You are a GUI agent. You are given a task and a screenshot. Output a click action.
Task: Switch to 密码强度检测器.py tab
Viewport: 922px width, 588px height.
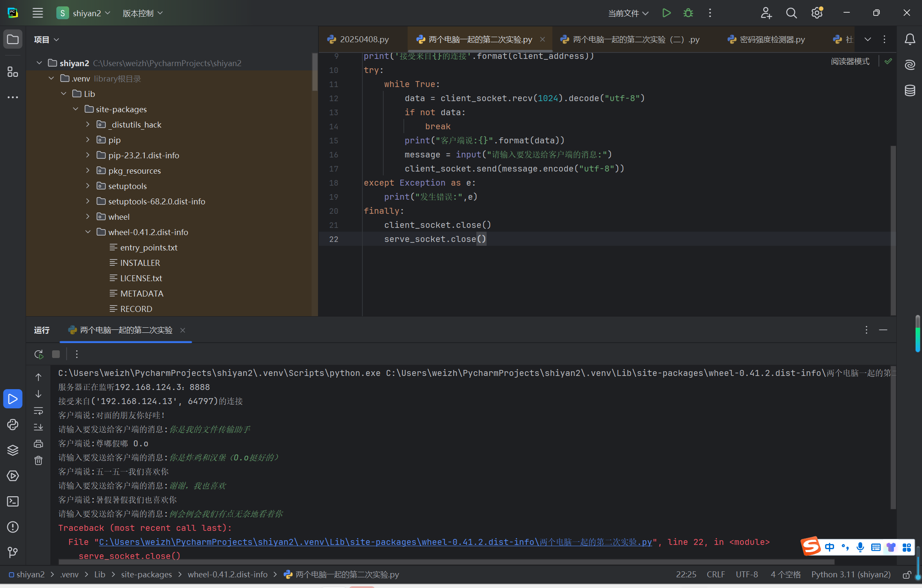(772, 39)
